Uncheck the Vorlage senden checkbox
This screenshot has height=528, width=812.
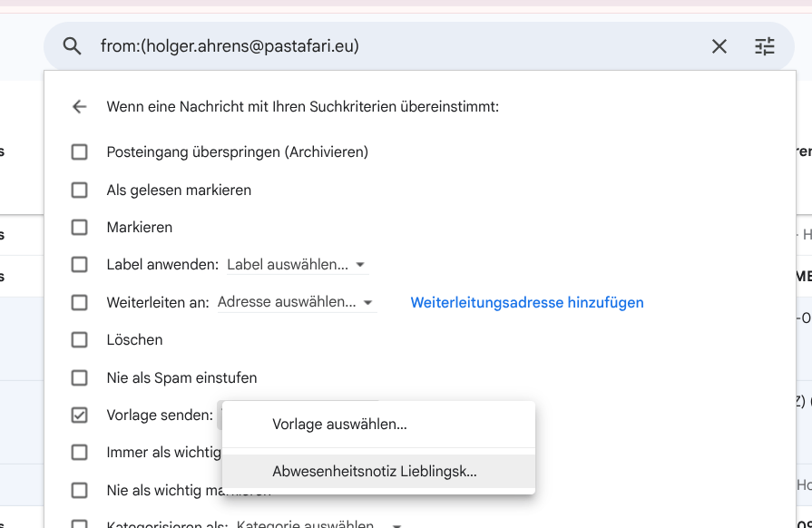(80, 416)
